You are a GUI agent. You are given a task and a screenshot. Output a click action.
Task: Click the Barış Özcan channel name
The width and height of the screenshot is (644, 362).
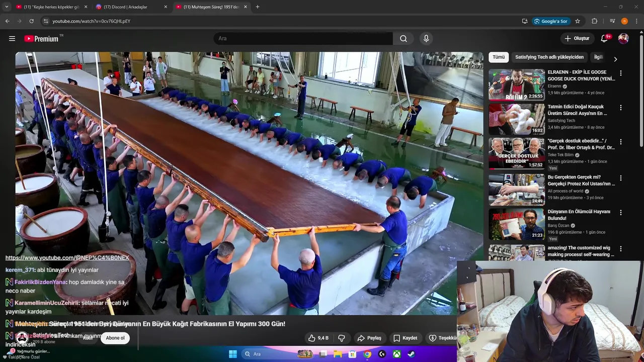558,226
